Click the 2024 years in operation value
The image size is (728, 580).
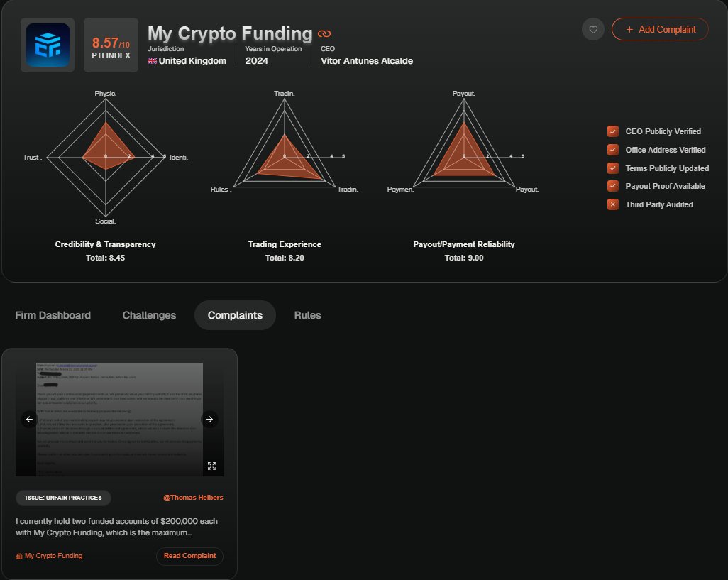(x=256, y=61)
